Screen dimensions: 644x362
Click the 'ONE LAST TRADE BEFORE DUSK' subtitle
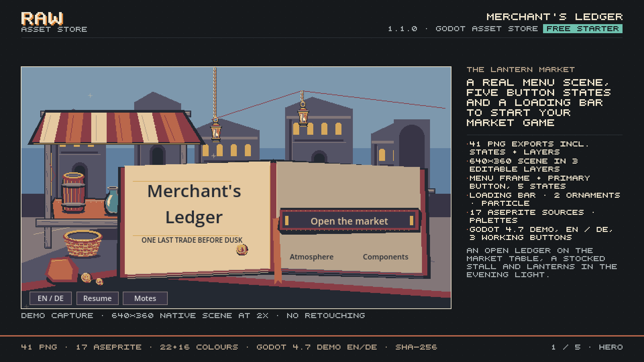(x=192, y=240)
